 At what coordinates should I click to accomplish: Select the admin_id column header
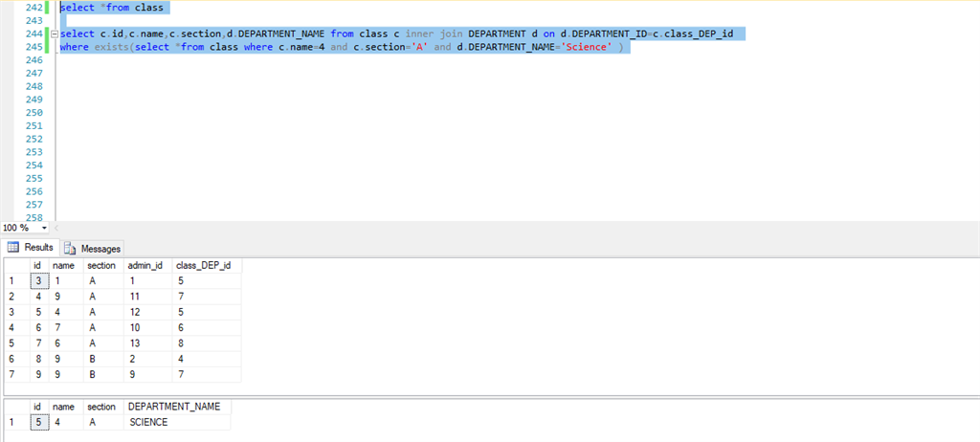tap(148, 266)
